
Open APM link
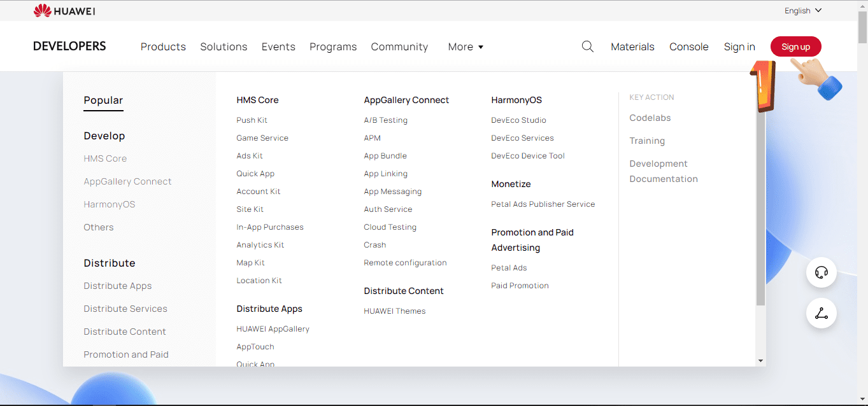[373, 138]
